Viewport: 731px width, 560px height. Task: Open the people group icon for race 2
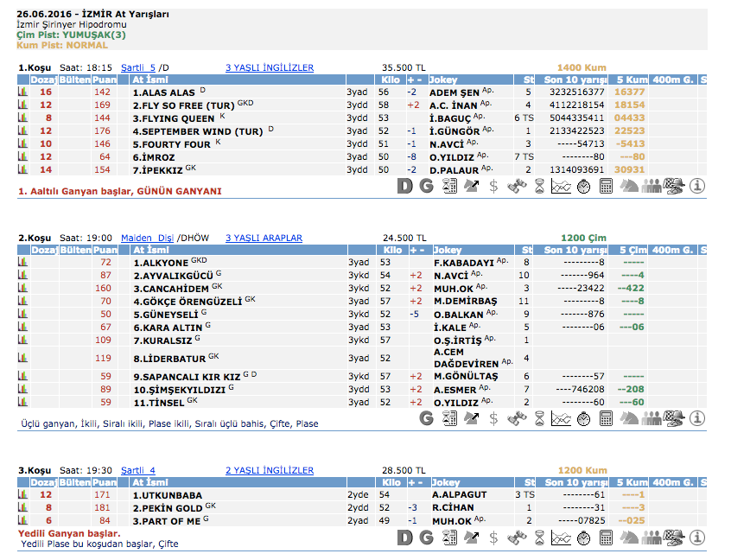point(652,418)
